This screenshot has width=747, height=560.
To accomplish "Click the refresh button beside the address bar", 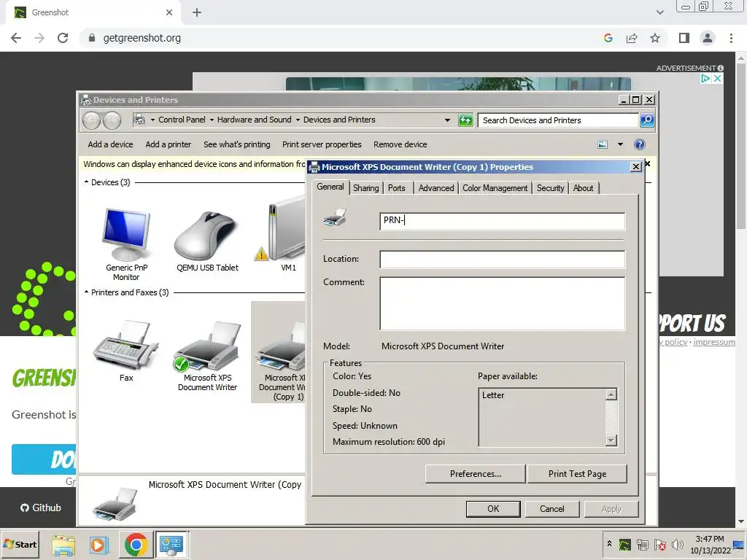I will [x=465, y=120].
